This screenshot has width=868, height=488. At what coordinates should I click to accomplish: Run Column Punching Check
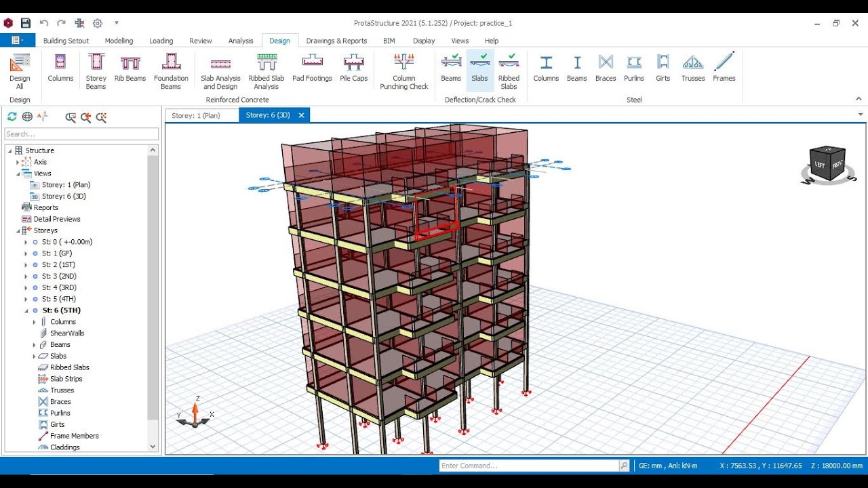pyautogui.click(x=404, y=71)
